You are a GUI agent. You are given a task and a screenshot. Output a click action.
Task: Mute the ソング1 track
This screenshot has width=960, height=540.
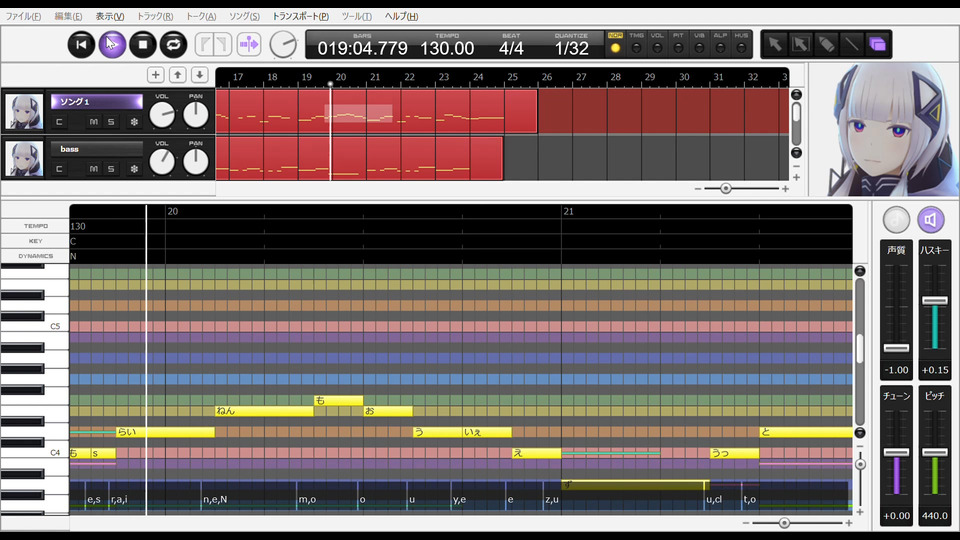click(94, 122)
